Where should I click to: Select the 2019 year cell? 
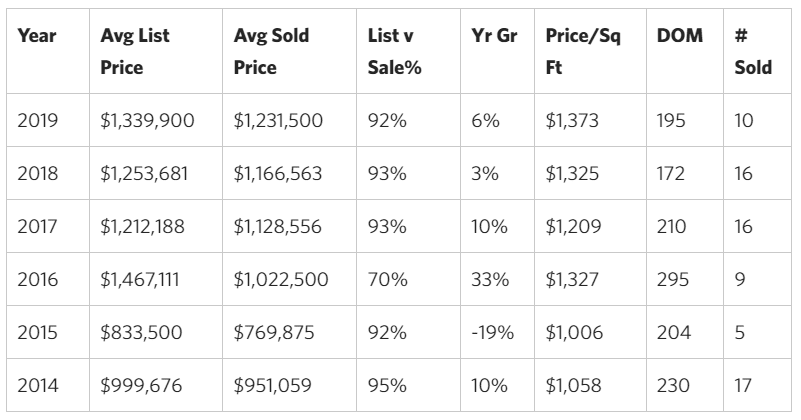(x=38, y=121)
